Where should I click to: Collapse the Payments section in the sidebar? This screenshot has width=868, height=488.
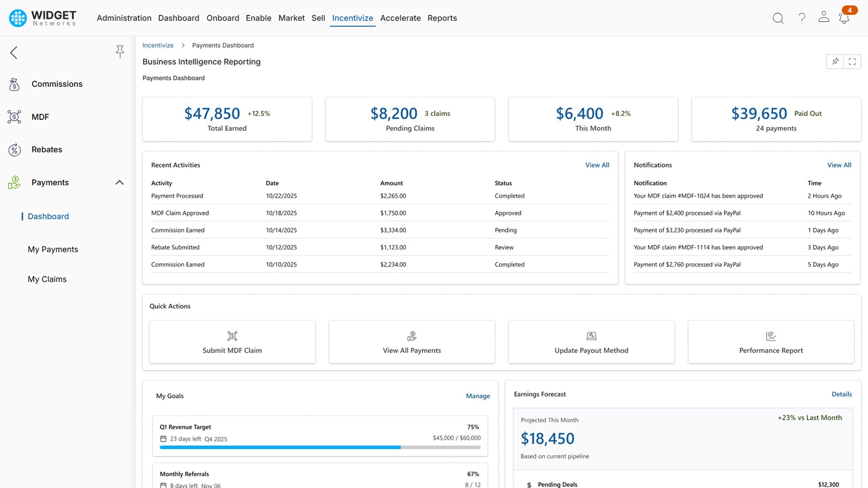pos(120,182)
